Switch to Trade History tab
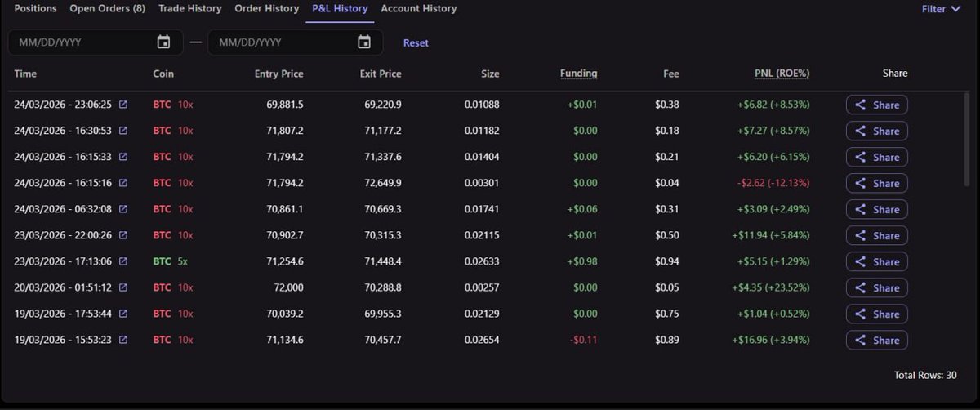 (189, 8)
